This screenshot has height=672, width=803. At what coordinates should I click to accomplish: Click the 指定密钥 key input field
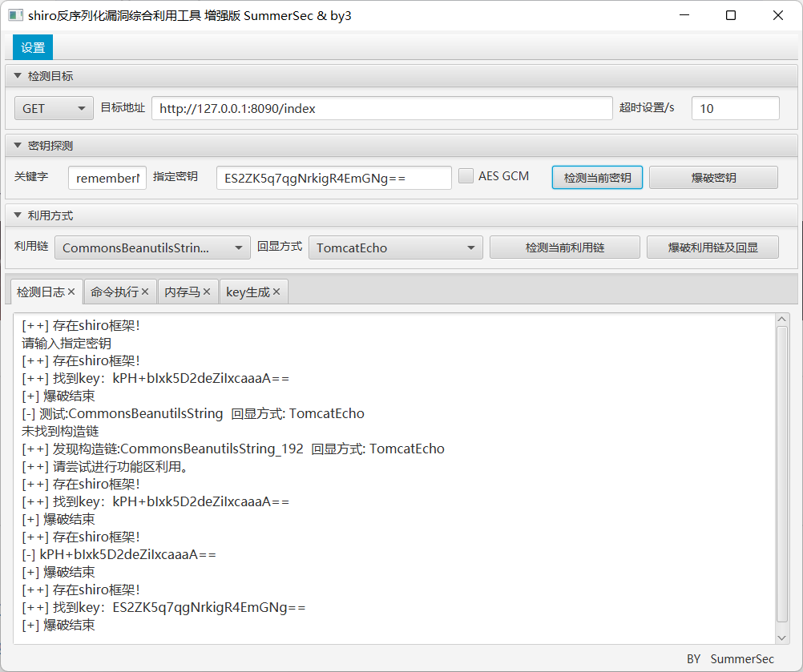coord(334,178)
